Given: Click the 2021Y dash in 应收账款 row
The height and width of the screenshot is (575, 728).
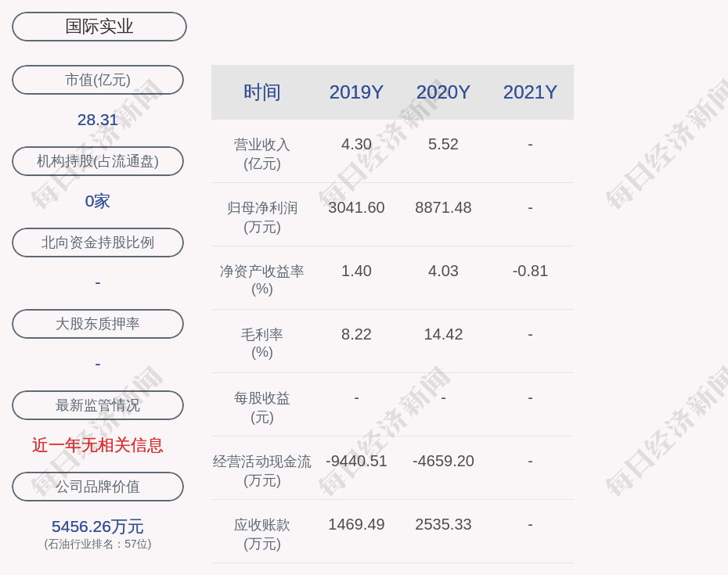Looking at the screenshot, I should 530,524.
